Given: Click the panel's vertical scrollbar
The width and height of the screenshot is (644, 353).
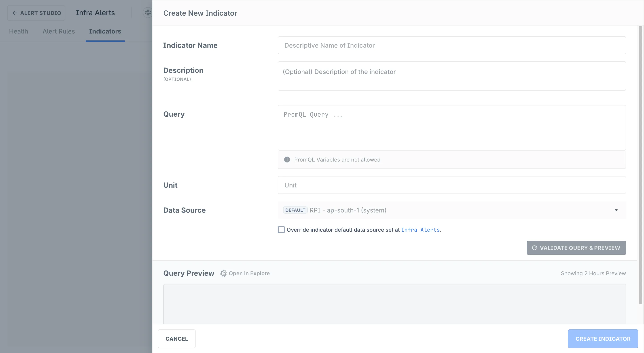Looking at the screenshot, I should (640, 165).
